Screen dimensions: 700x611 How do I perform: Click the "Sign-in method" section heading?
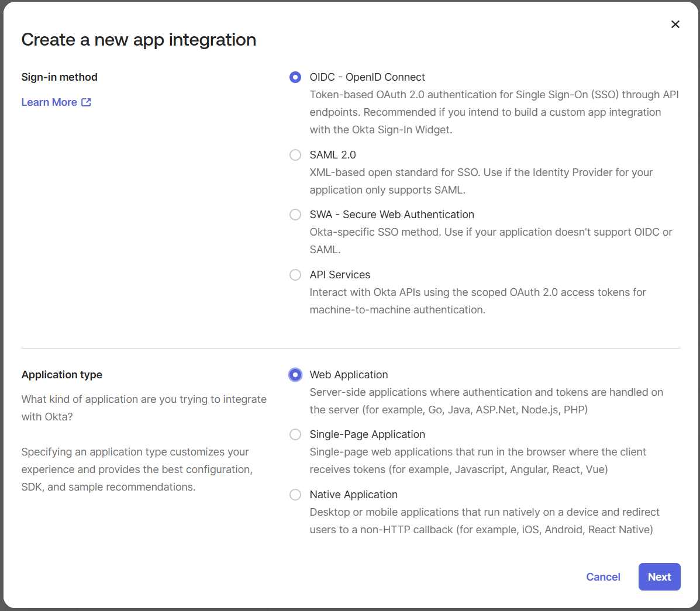60,77
